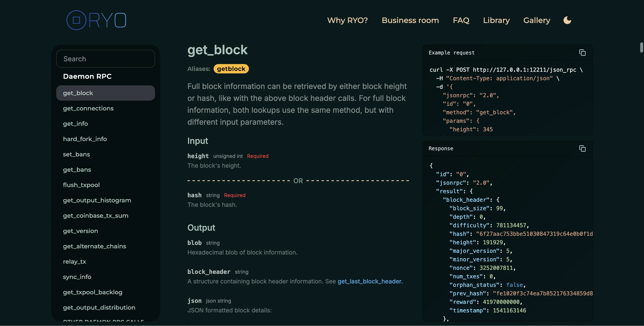Image resolution: width=644 pixels, height=326 pixels.
Task: Click in the Search field
Action: (x=105, y=59)
